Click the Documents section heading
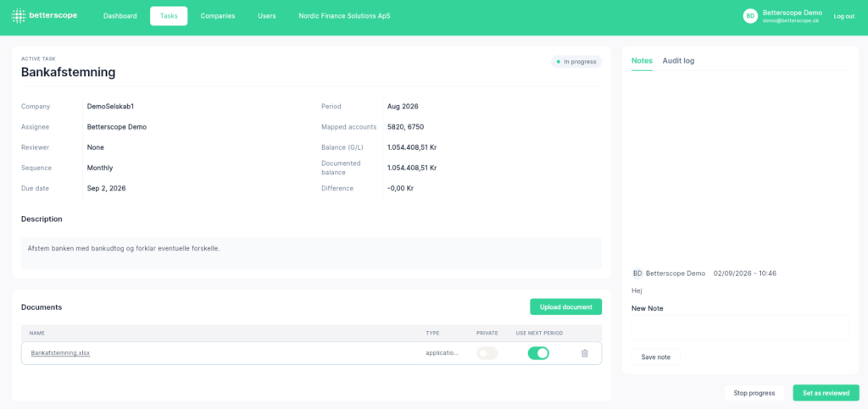 42,307
